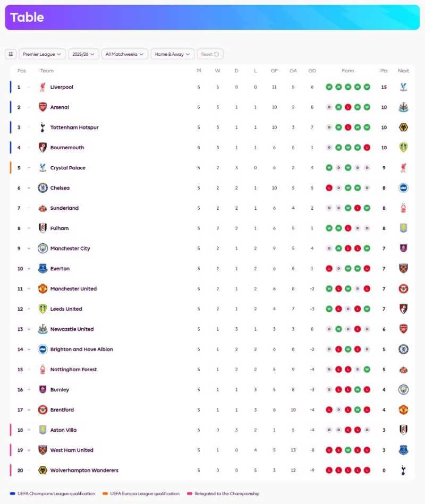This screenshot has width=425, height=504.
Task: Expand the All Matchweeks dropdown
Action: point(124,54)
